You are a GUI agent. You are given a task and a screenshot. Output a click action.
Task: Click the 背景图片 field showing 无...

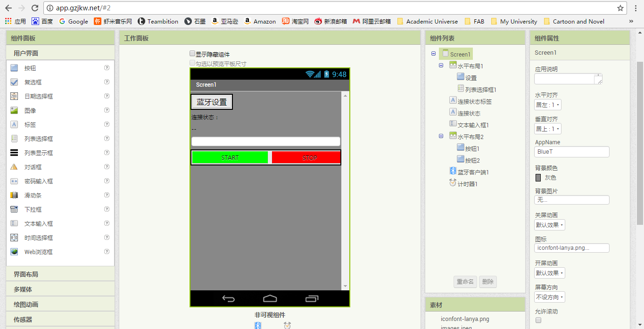pos(572,200)
